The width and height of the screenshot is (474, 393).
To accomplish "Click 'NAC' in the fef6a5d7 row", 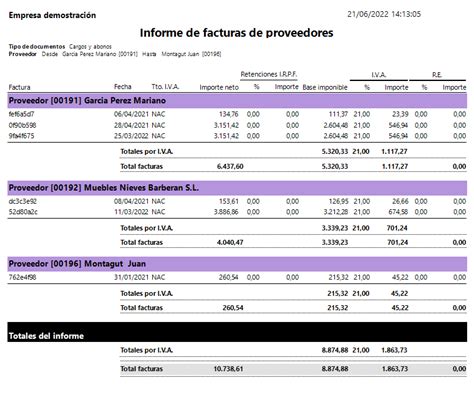I will [158, 114].
